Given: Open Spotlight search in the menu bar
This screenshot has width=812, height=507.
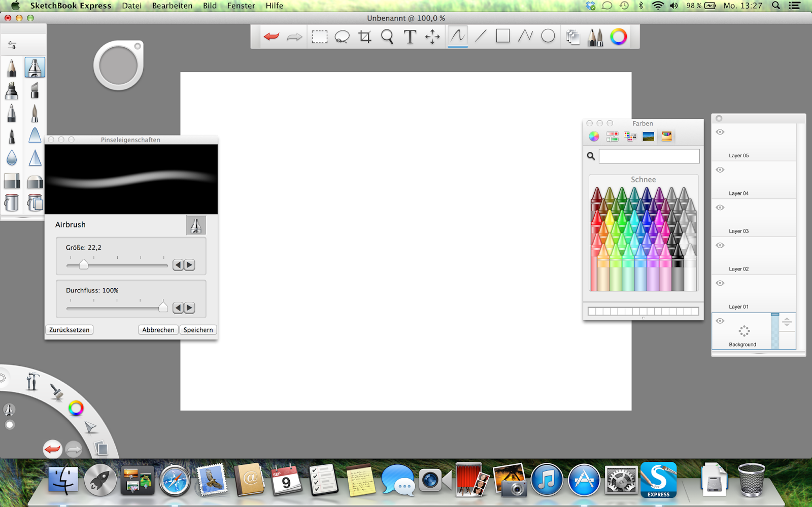Looking at the screenshot, I should [776, 6].
